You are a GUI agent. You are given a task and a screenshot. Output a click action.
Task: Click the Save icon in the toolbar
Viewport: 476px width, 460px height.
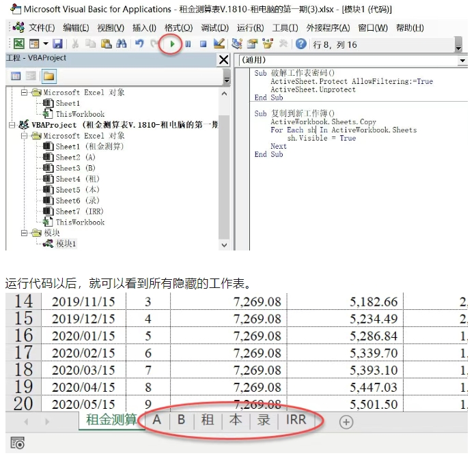click(58, 44)
